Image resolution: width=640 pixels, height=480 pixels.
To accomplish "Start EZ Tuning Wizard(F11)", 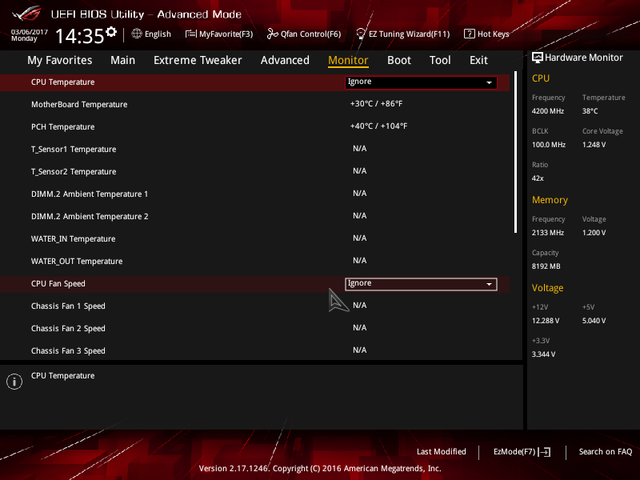I will pos(403,34).
